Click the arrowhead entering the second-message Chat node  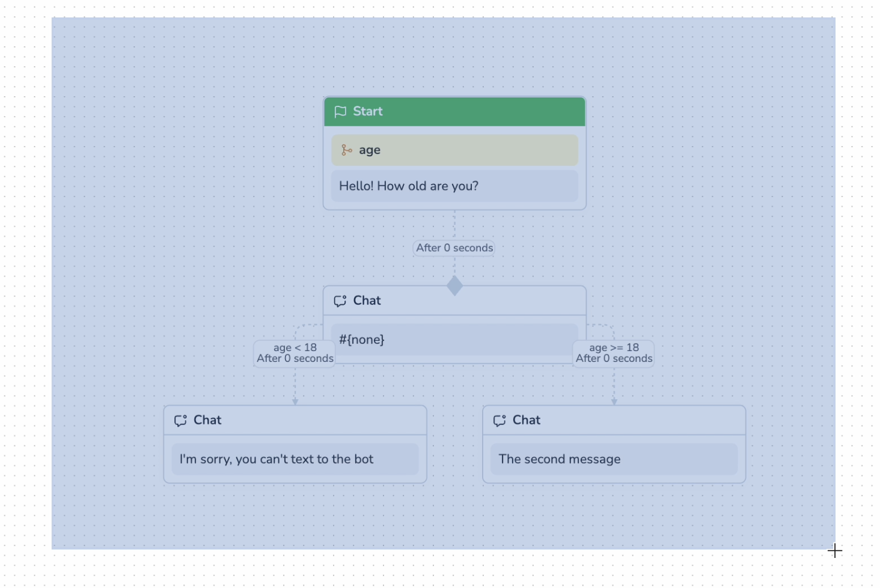[614, 402]
